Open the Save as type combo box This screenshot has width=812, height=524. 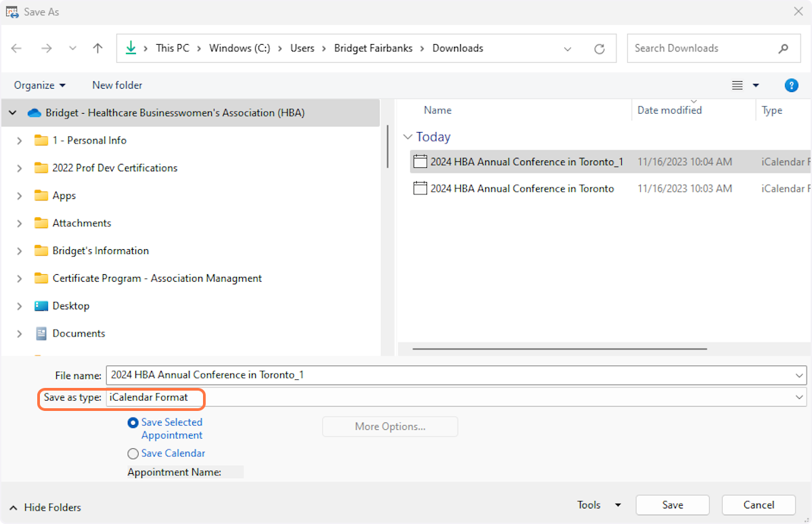pos(457,397)
